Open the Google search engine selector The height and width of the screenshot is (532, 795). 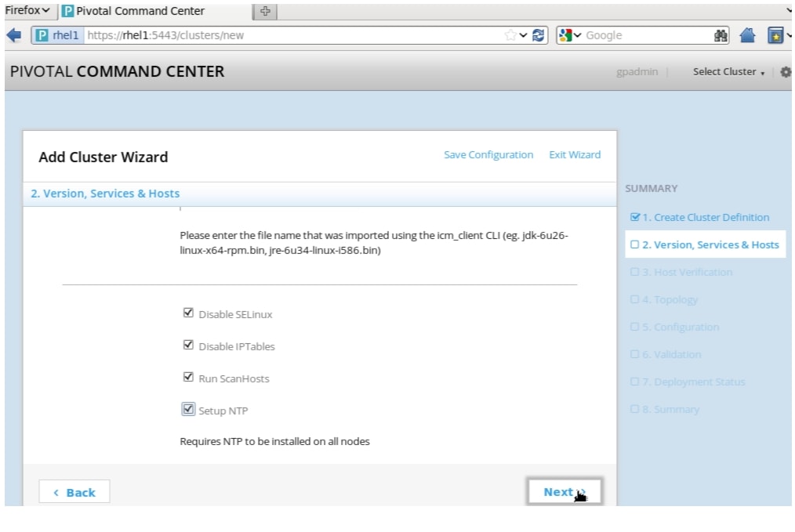569,35
